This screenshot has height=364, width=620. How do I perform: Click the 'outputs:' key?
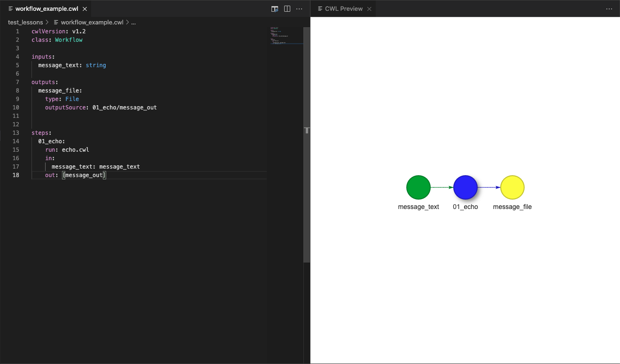(45, 82)
